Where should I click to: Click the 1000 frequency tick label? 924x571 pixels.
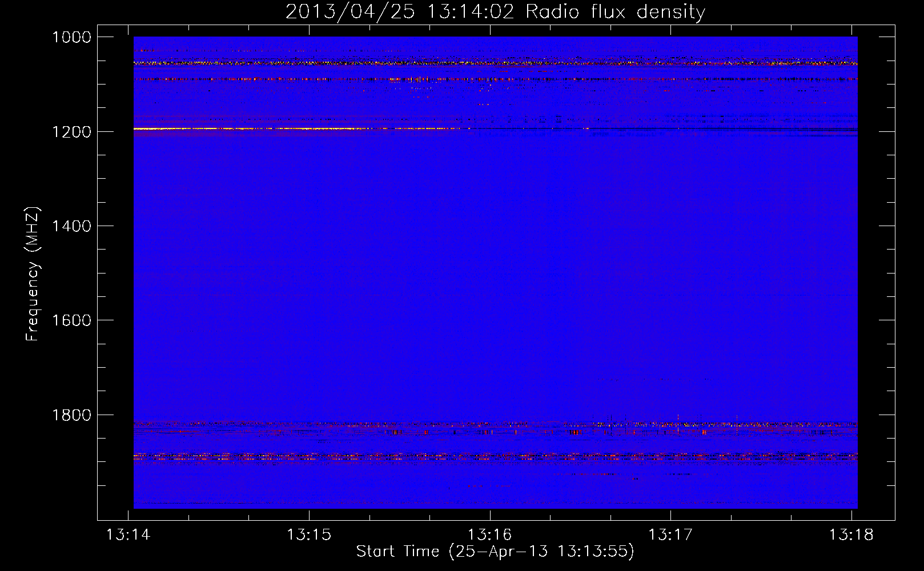coord(71,37)
